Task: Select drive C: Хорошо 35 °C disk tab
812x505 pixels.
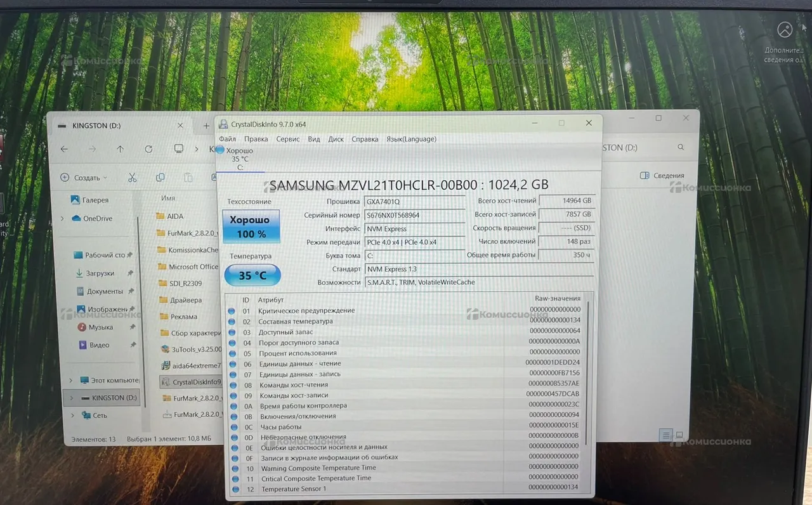Action: (239, 159)
